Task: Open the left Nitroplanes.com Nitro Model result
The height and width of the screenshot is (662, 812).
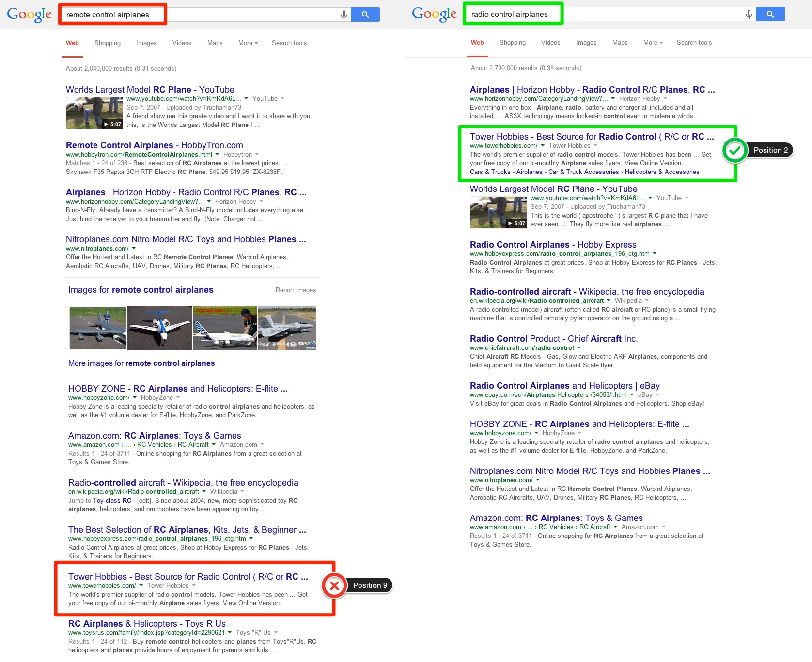Action: coord(186,239)
